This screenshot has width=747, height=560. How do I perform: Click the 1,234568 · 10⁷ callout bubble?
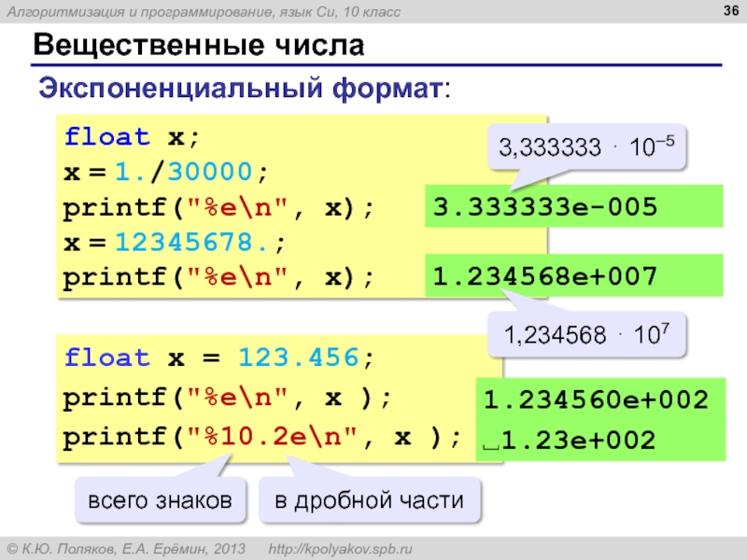pyautogui.click(x=587, y=335)
